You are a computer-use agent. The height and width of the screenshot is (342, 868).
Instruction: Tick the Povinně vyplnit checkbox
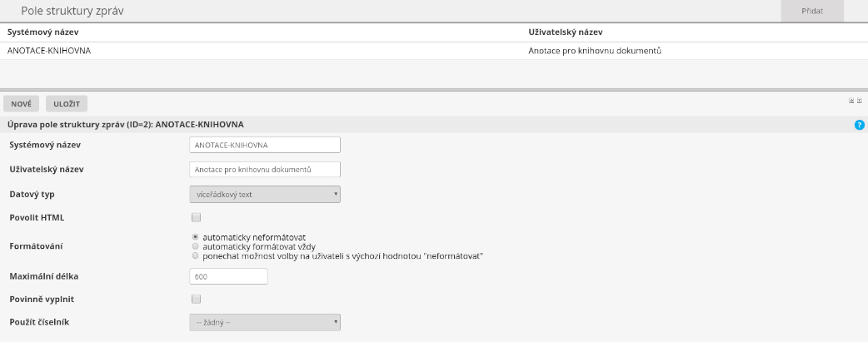(x=196, y=298)
